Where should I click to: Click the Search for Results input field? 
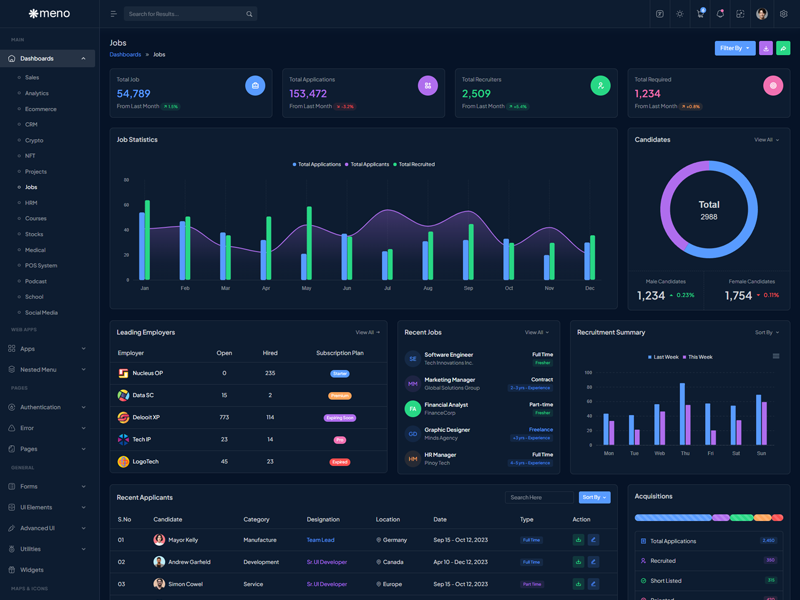tap(185, 14)
